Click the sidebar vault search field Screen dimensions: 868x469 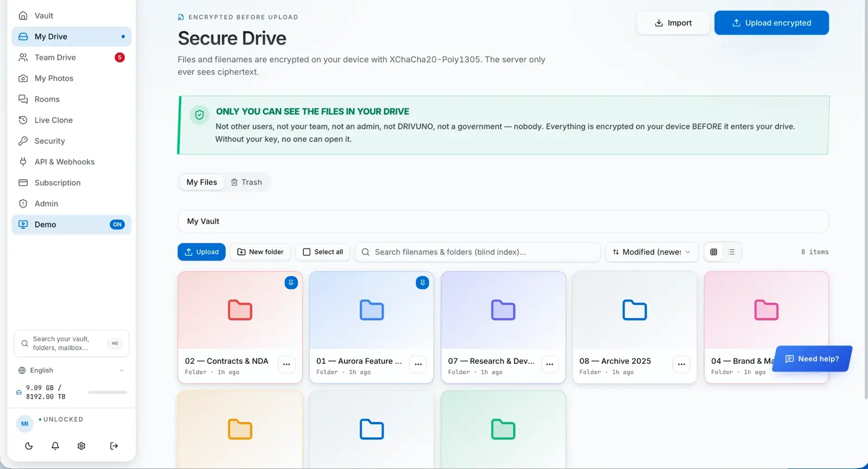point(71,343)
